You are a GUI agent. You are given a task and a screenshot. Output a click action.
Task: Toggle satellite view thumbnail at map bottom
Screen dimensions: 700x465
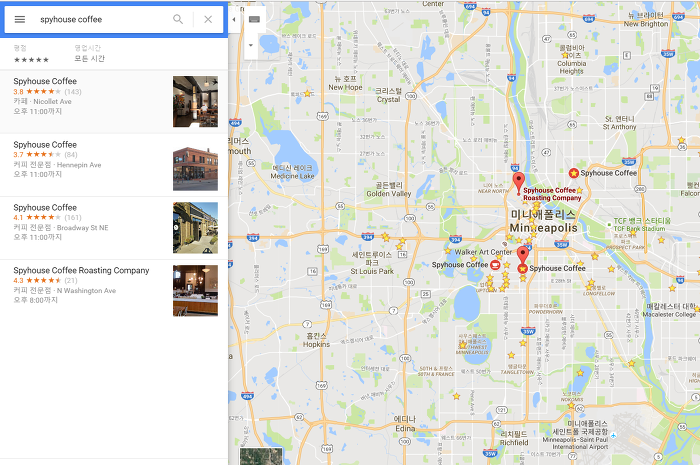coord(261,456)
